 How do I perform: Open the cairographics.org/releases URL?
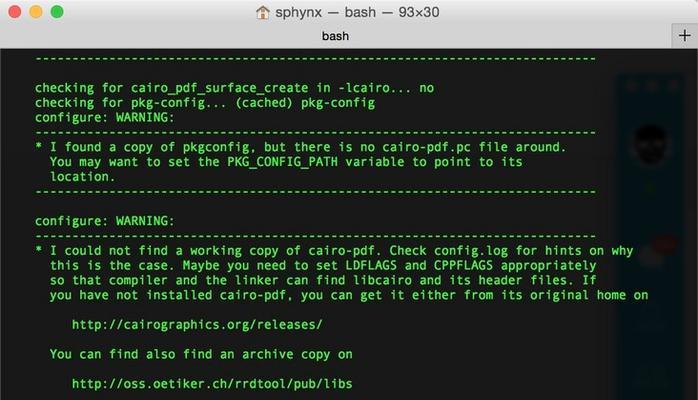tap(197, 324)
